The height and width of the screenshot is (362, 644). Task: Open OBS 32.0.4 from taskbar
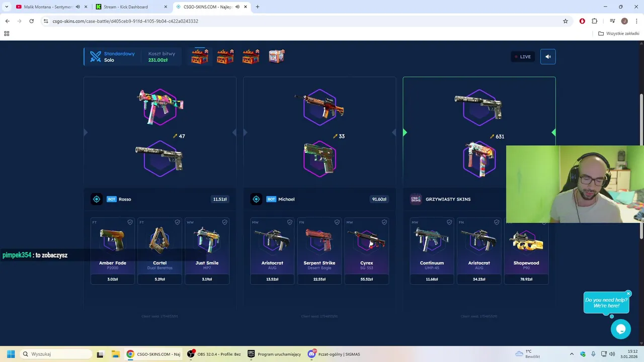[x=214, y=354]
